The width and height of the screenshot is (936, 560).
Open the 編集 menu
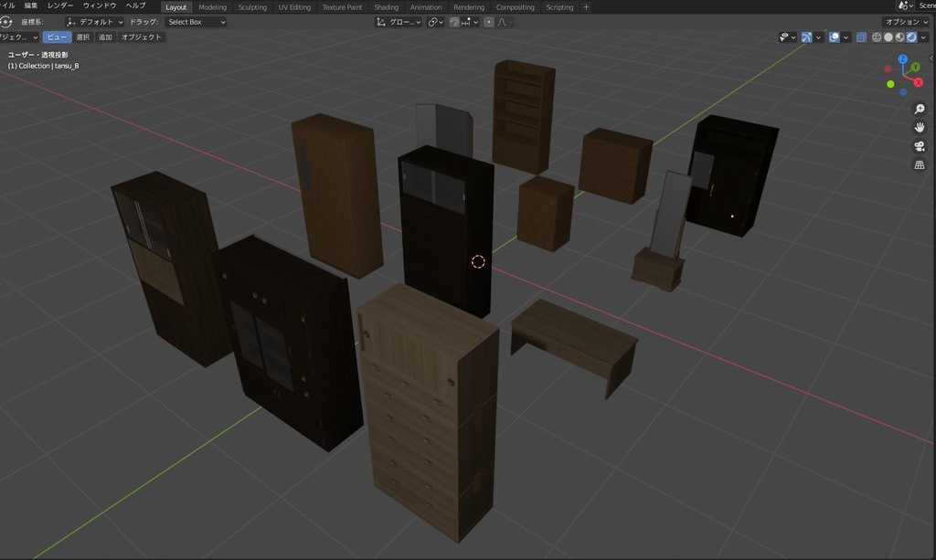click(x=31, y=5)
